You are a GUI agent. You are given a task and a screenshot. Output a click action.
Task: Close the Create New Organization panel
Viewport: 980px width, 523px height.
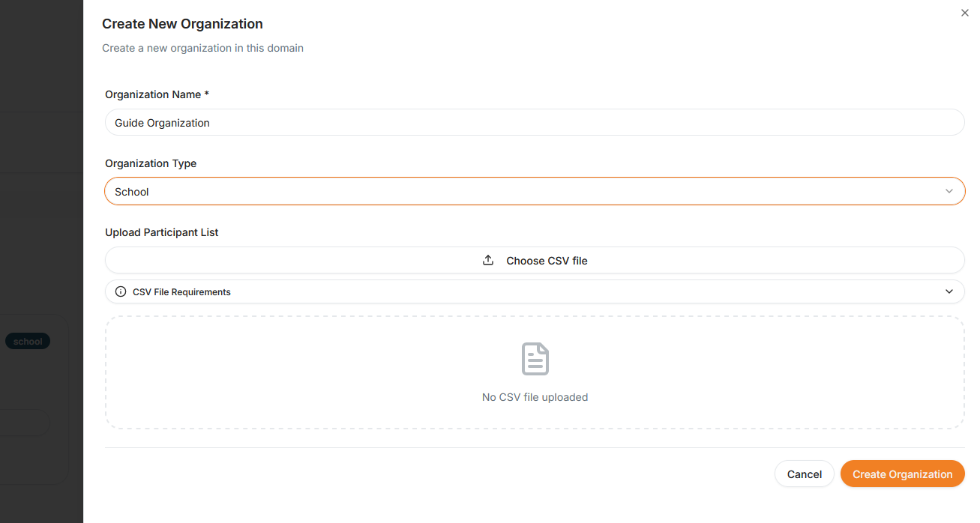click(964, 13)
